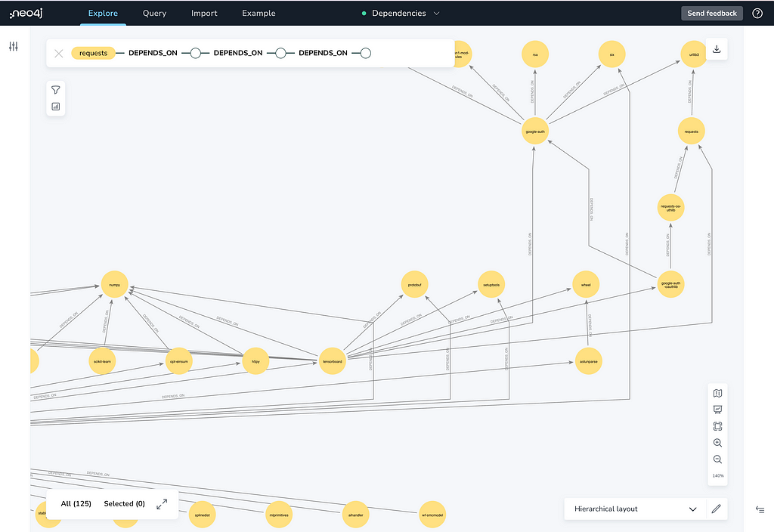Toggle the map view icon
774x532 pixels.
pyautogui.click(x=718, y=393)
